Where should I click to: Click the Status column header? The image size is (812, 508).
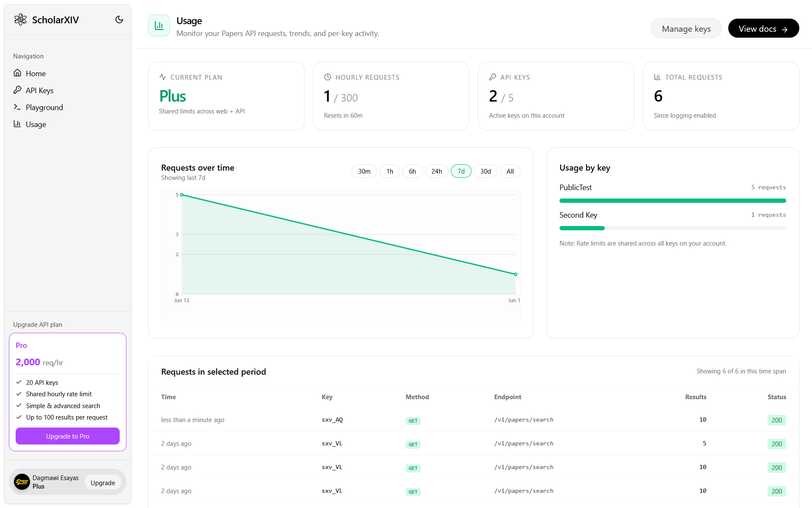tap(777, 397)
